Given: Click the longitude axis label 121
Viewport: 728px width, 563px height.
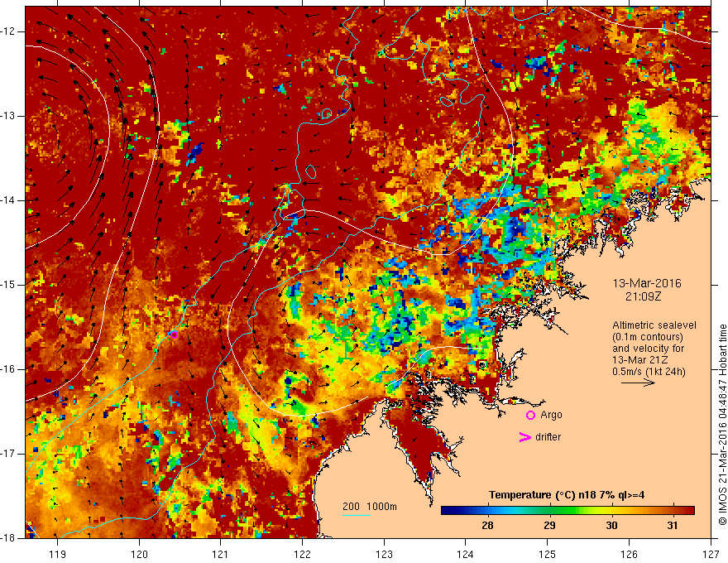Looking at the screenshot, I should pos(221,554).
